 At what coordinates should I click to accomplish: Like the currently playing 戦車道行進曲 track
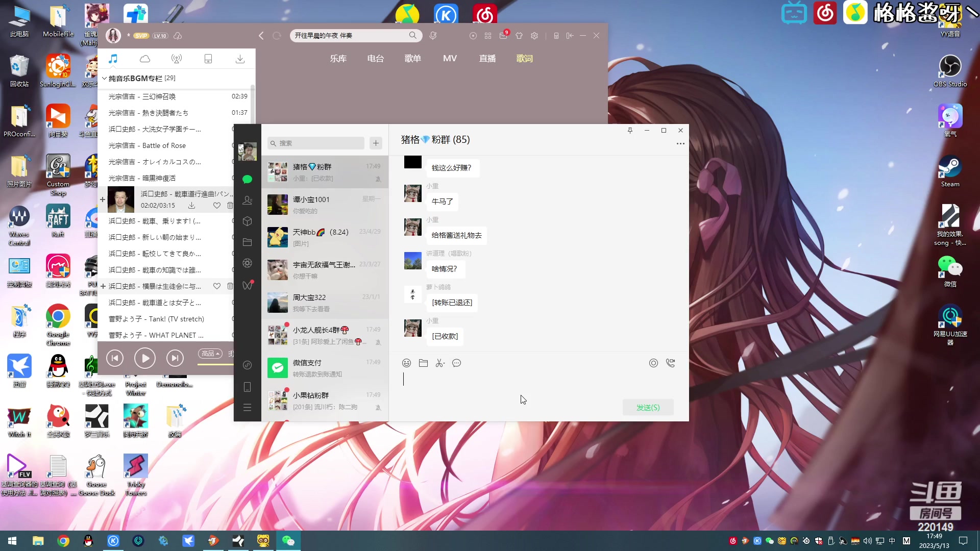point(217,205)
